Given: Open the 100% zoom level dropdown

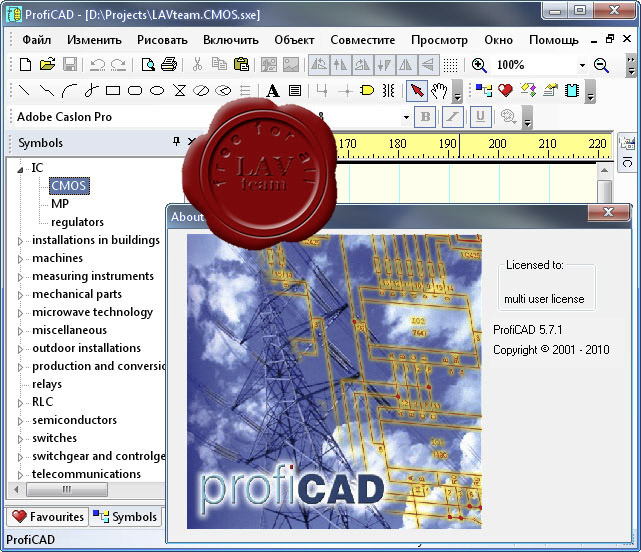Looking at the screenshot, I should click(582, 65).
